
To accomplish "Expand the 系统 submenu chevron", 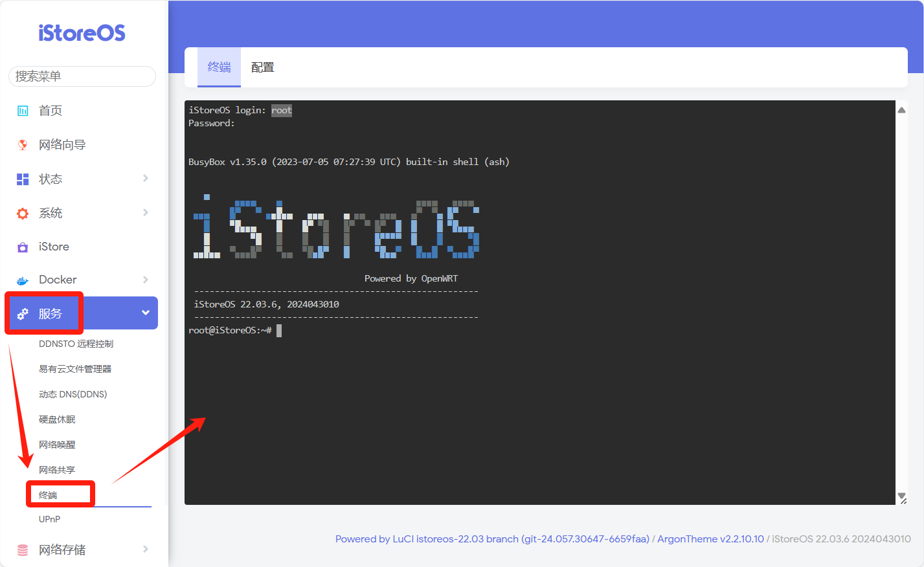I will click(146, 213).
